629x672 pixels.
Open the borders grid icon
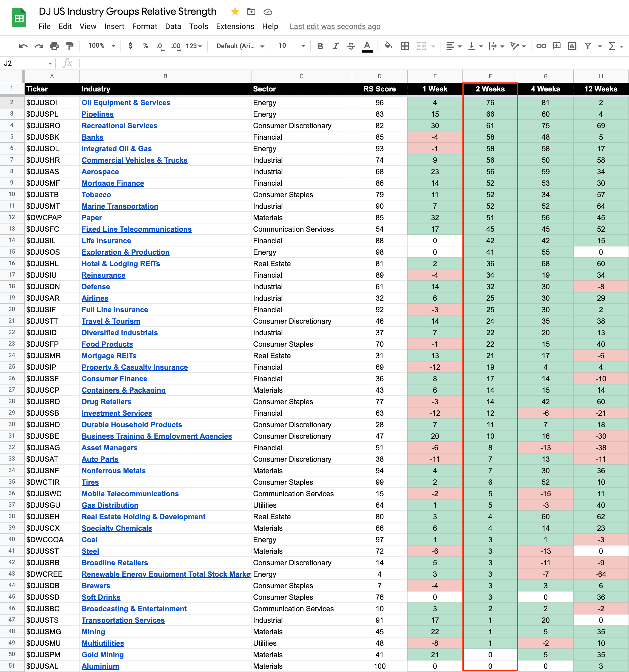pyautogui.click(x=404, y=46)
